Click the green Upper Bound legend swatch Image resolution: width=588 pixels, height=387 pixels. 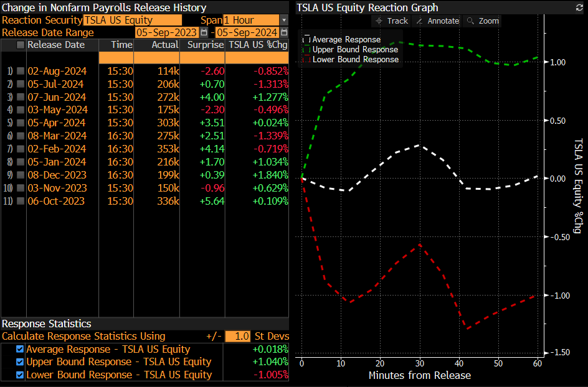[306, 49]
